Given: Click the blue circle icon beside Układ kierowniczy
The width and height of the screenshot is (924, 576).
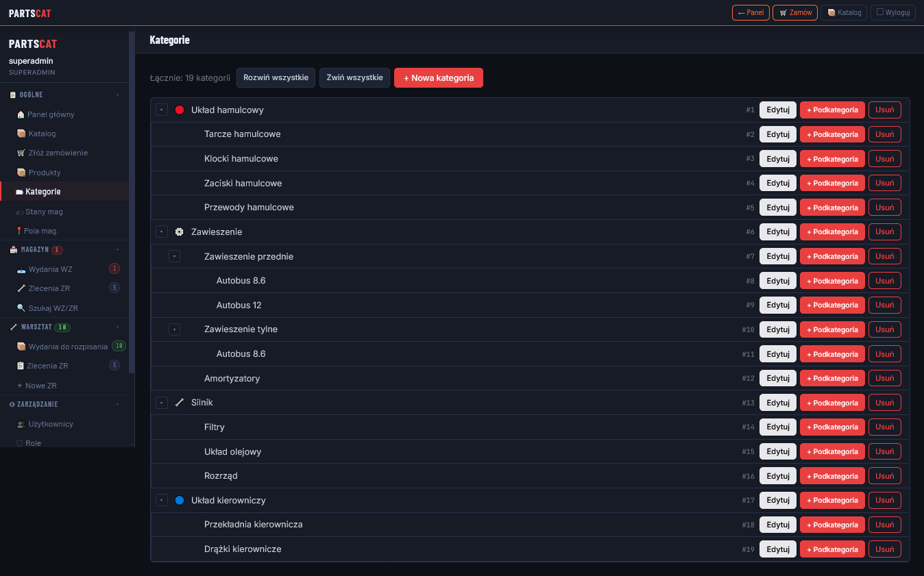Looking at the screenshot, I should pos(180,501).
